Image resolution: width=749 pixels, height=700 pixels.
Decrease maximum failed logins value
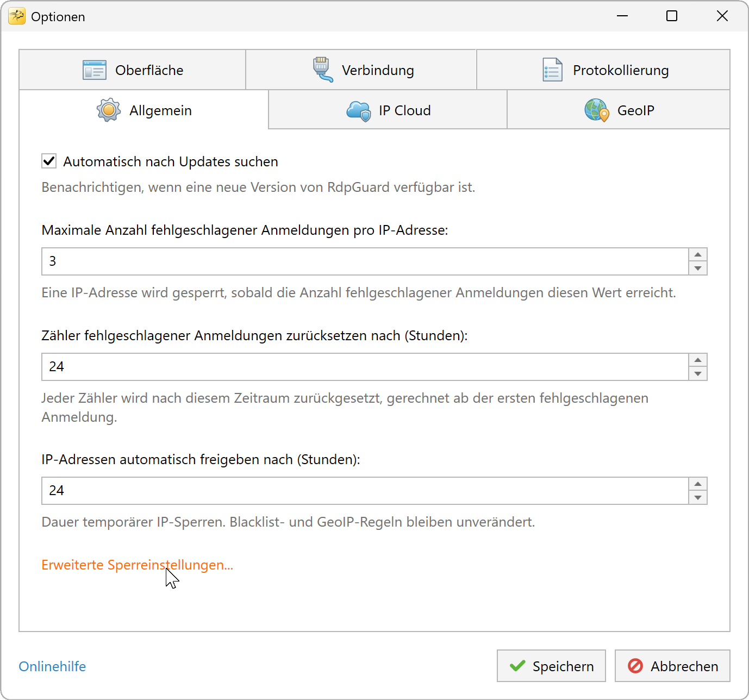click(x=698, y=268)
